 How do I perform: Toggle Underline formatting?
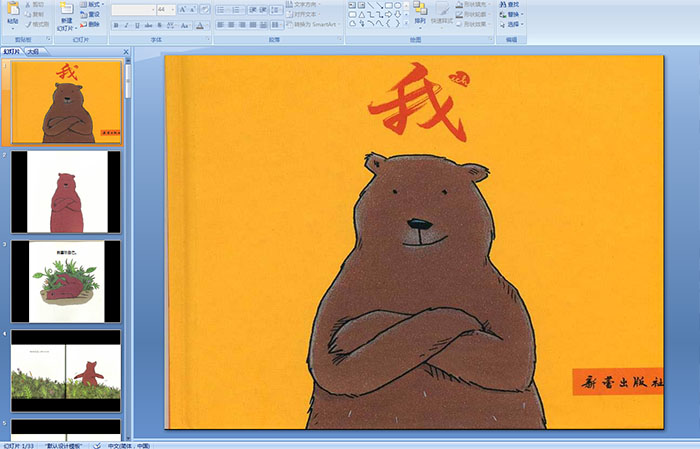coord(138,26)
